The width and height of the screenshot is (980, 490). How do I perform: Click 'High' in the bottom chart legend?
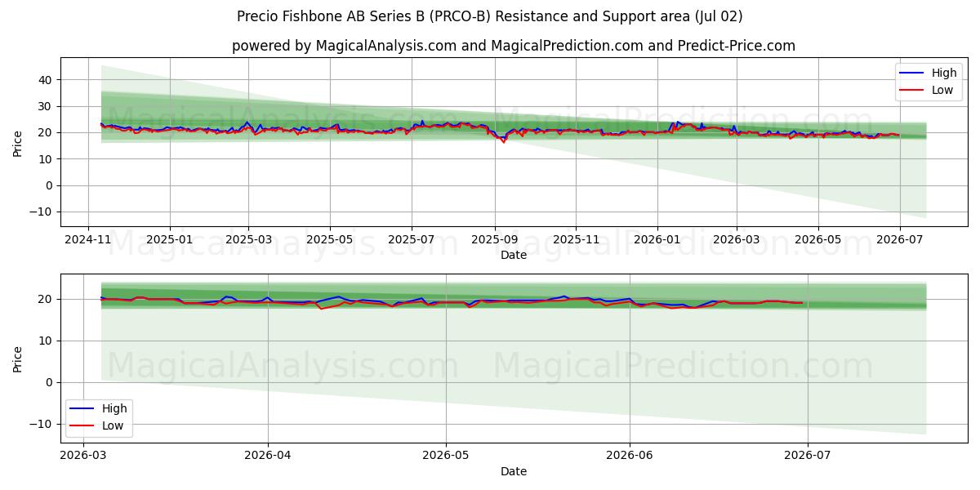(114, 408)
